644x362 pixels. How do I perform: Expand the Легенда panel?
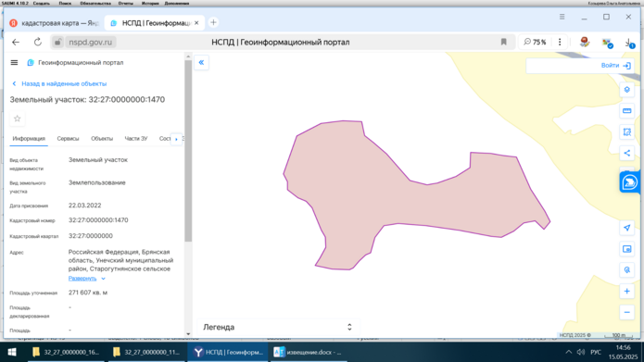pyautogui.click(x=278, y=327)
